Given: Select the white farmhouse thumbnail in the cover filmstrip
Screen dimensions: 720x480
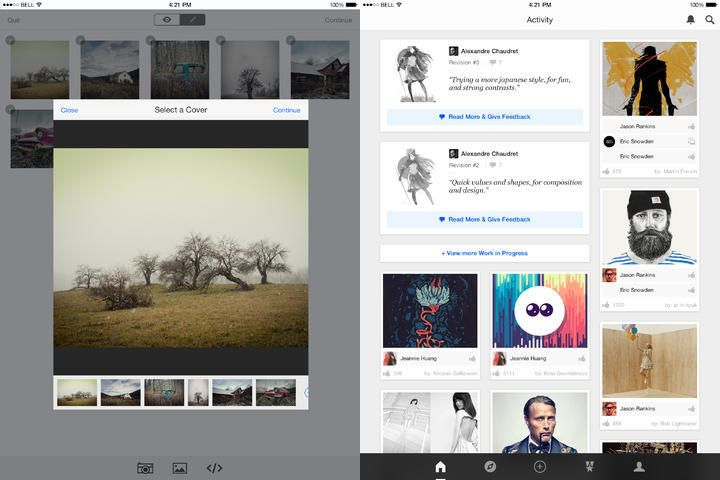Looking at the screenshot, I should click(x=120, y=392).
